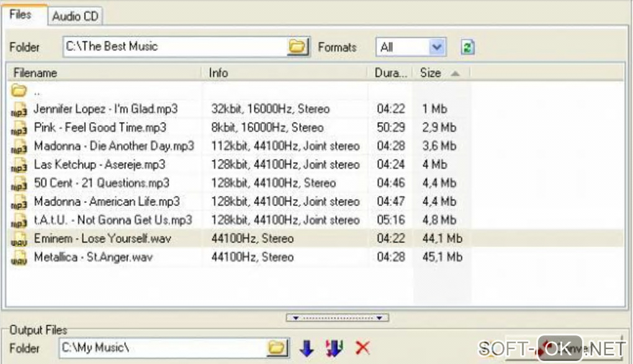The height and width of the screenshot is (364, 633).
Task: Click size '3,6 Mb' cell
Action: (x=439, y=146)
